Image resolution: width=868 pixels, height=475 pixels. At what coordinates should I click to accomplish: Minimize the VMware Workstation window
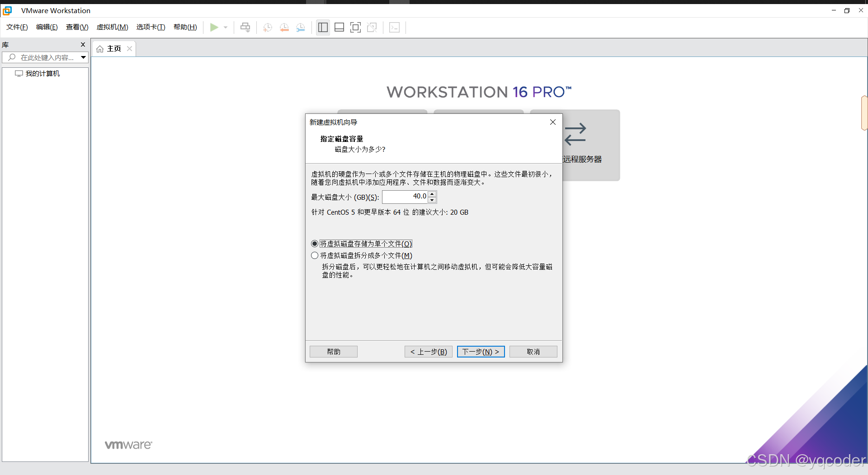[834, 10]
